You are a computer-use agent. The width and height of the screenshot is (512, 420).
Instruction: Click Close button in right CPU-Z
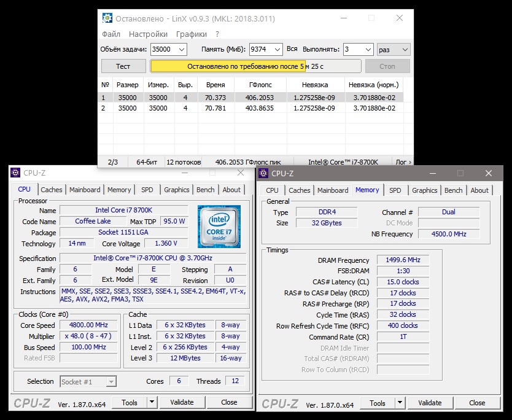(x=477, y=403)
